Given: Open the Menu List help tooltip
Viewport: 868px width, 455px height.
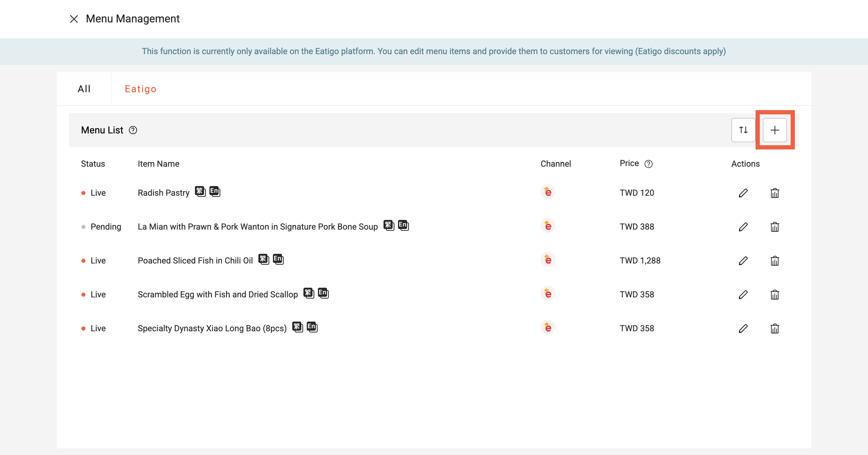Looking at the screenshot, I should [133, 130].
